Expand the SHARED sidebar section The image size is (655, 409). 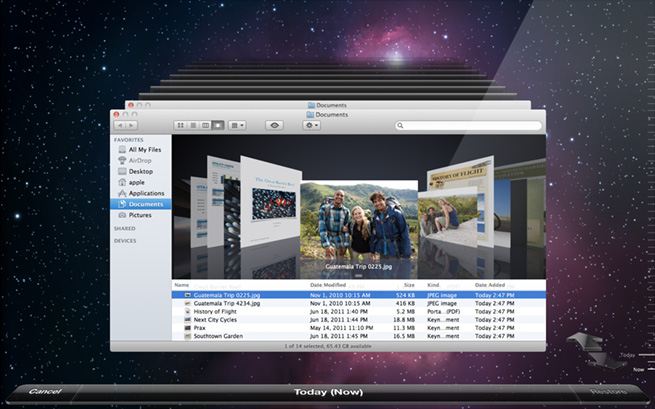[124, 229]
